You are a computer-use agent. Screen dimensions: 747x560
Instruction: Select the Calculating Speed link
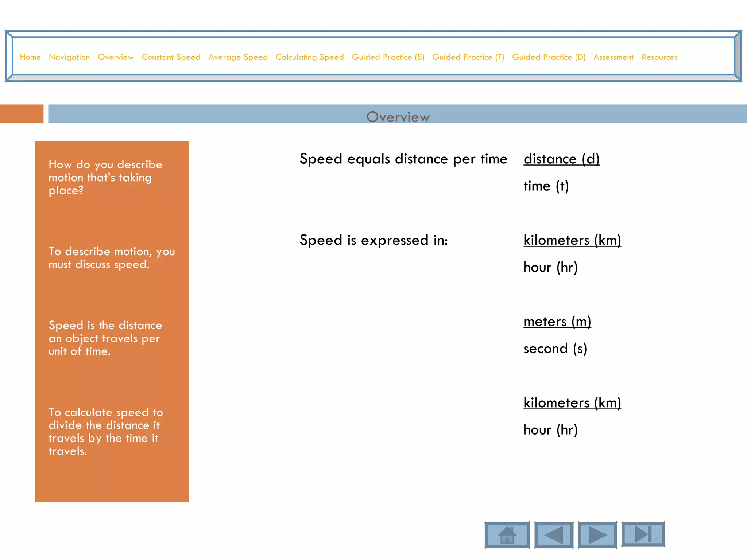pyautogui.click(x=310, y=57)
